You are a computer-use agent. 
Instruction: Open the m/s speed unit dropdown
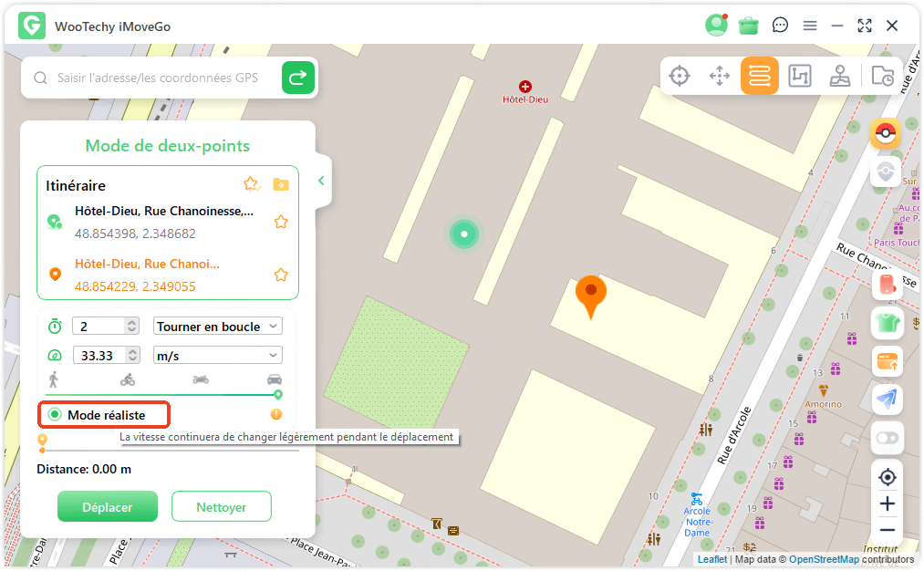(218, 356)
